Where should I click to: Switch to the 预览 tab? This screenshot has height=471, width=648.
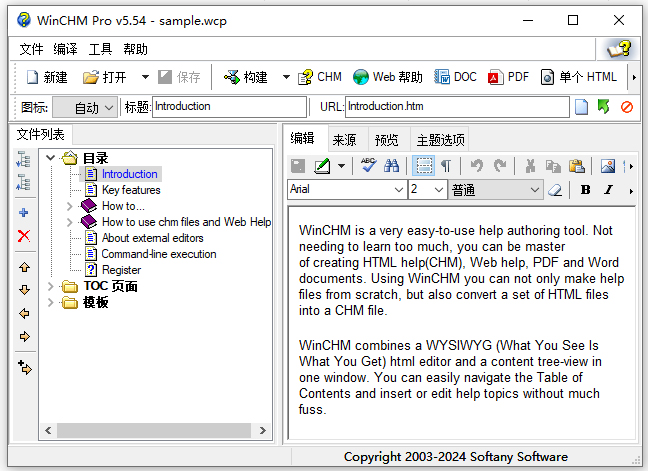coord(387,140)
